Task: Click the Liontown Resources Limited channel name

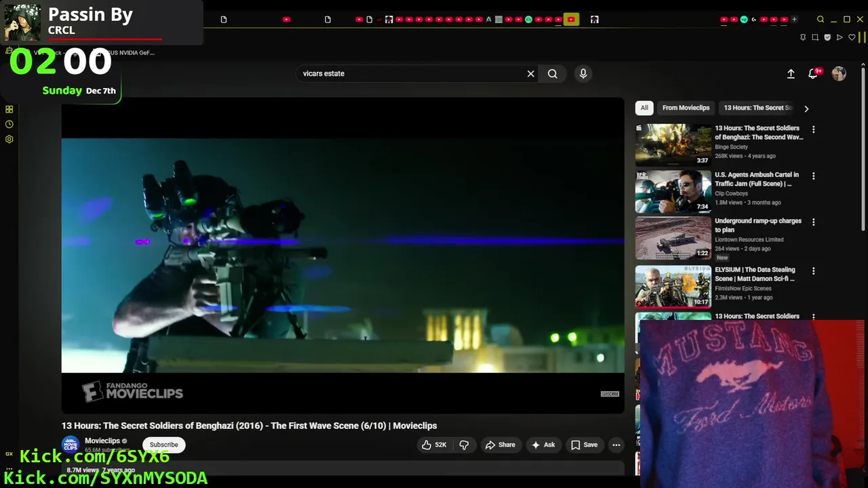Action: coord(749,240)
